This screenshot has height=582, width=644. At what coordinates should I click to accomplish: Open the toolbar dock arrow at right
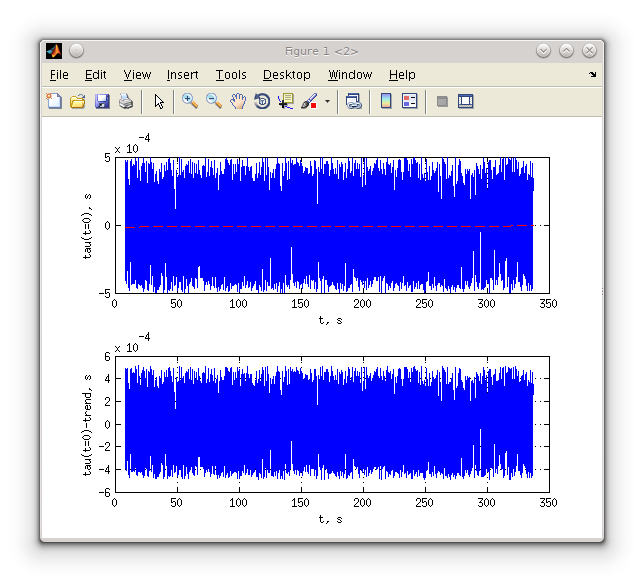[592, 75]
